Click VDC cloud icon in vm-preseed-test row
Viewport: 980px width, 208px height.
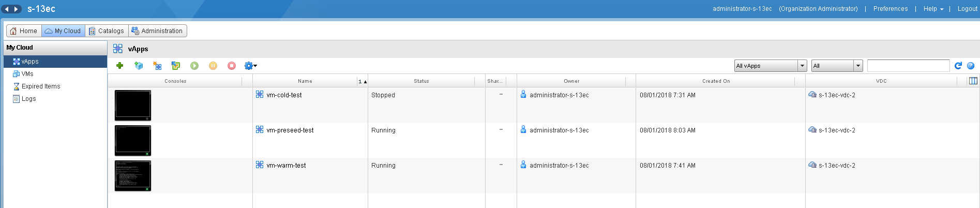point(812,129)
